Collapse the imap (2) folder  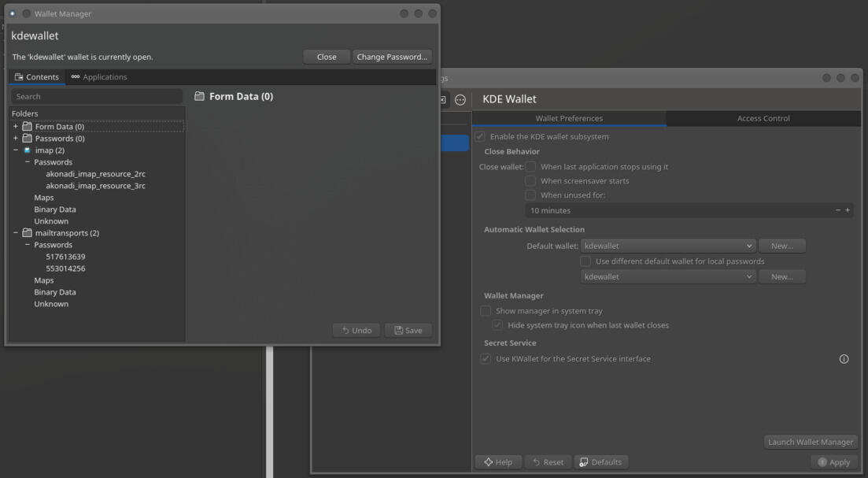[x=16, y=150]
